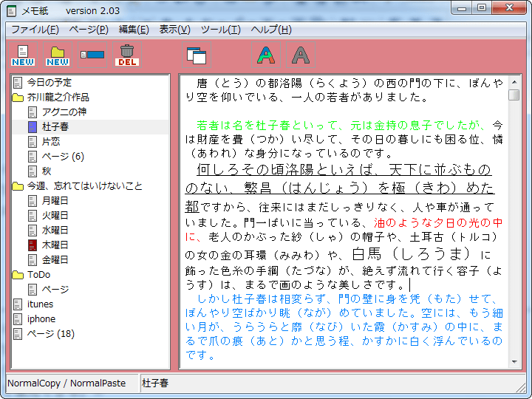Image resolution: width=532 pixels, height=399 pixels.
Task: Open the 月曜日 page
Action: [55, 201]
